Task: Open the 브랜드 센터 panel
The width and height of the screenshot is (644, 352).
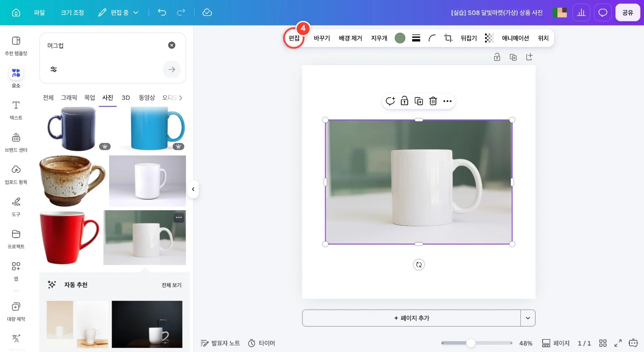Action: (x=16, y=142)
